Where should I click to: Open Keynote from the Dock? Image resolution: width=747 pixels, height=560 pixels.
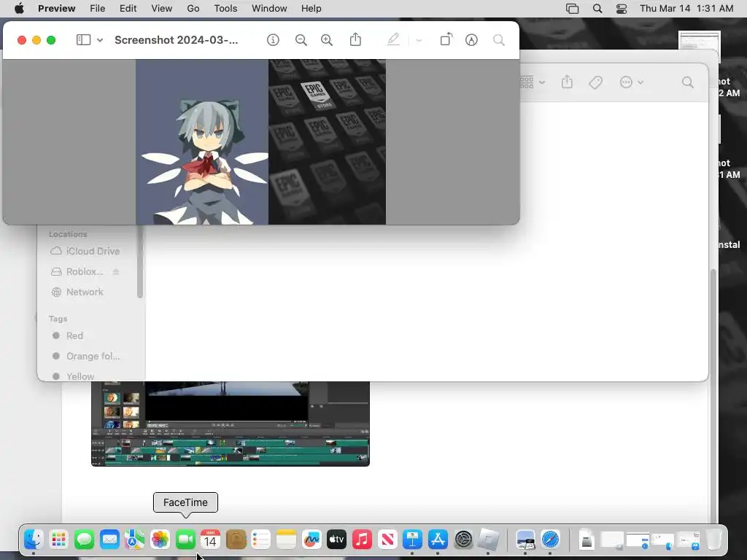(x=413, y=540)
